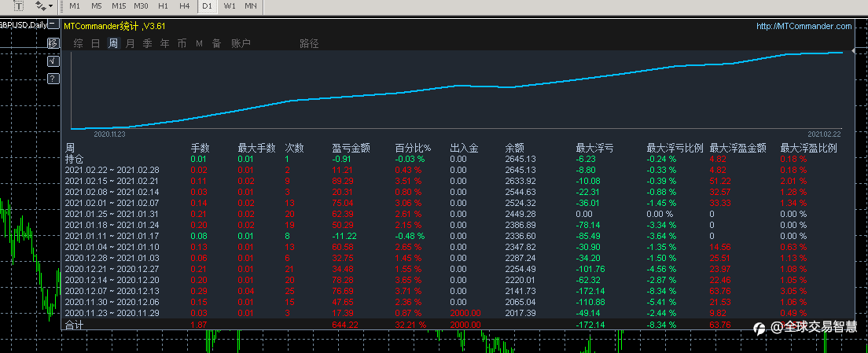Switch chart to W1 timeframe
Viewport: 868px width, 353px height.
(230, 6)
